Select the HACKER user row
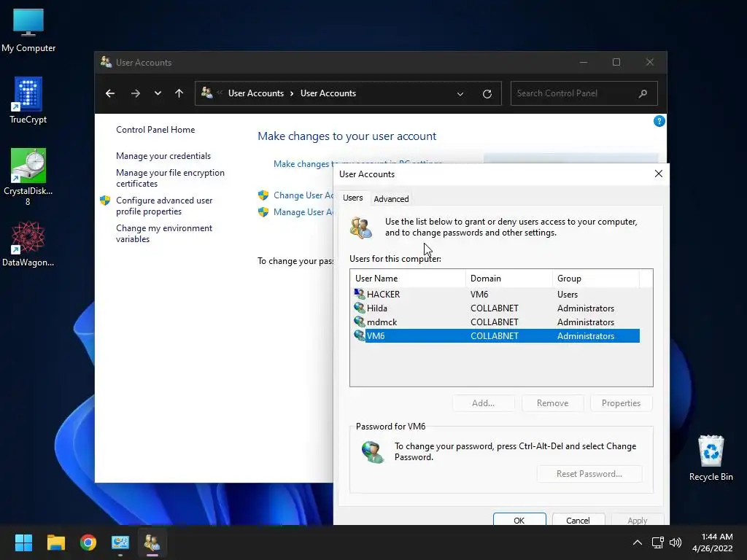This screenshot has height=560, width=747. [495, 295]
